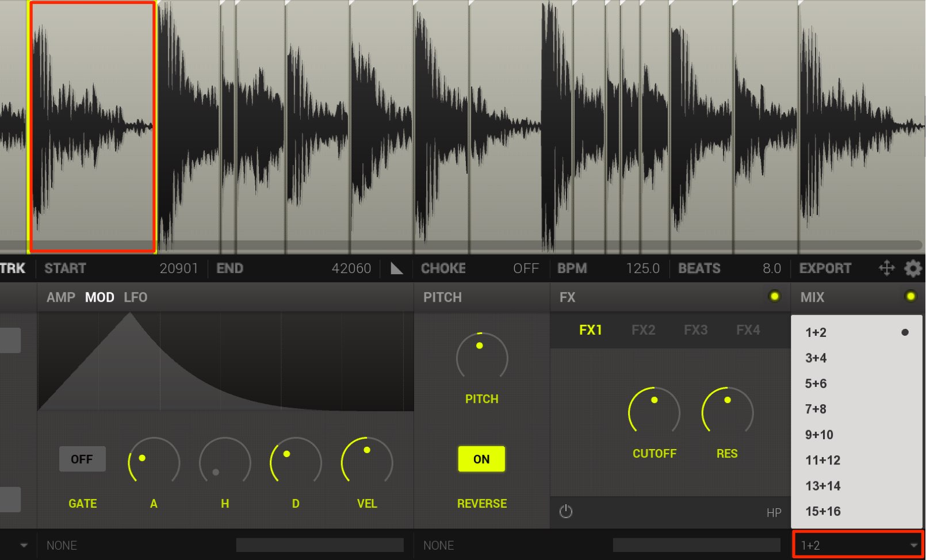Click the modulation amount bar under PITCH
The image size is (926, 560).
click(697, 545)
